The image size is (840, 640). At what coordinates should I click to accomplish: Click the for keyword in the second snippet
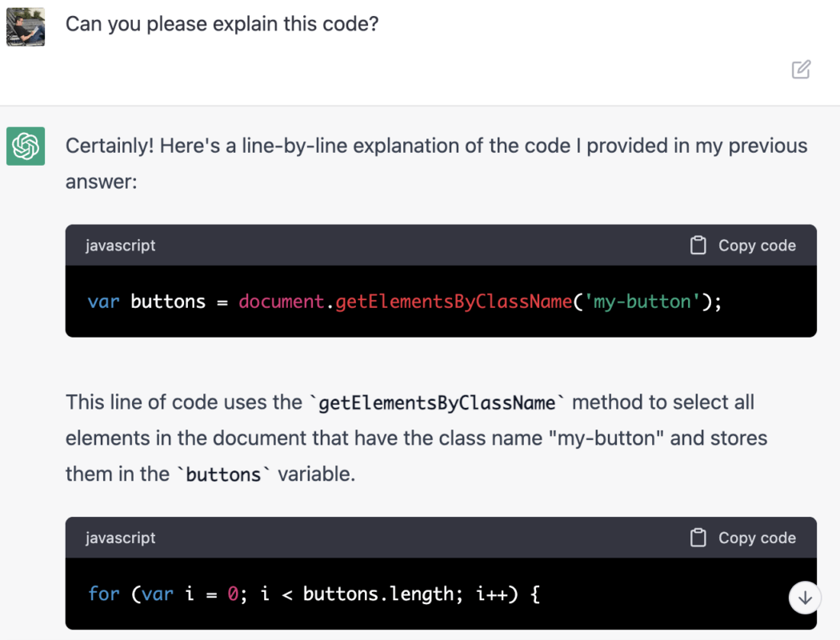pyautogui.click(x=102, y=594)
